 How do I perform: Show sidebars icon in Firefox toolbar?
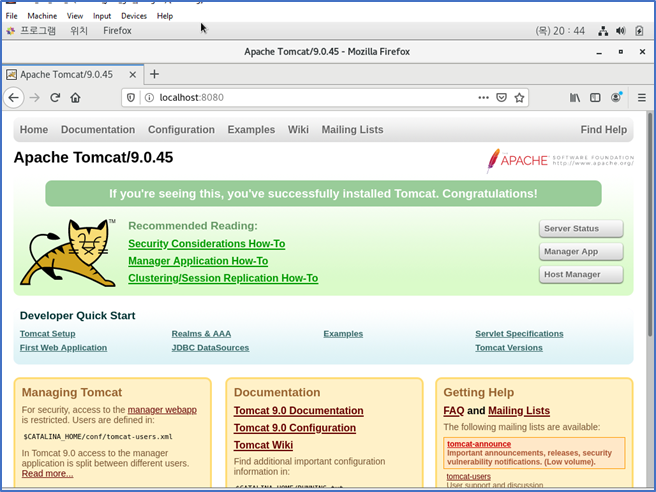coord(595,97)
